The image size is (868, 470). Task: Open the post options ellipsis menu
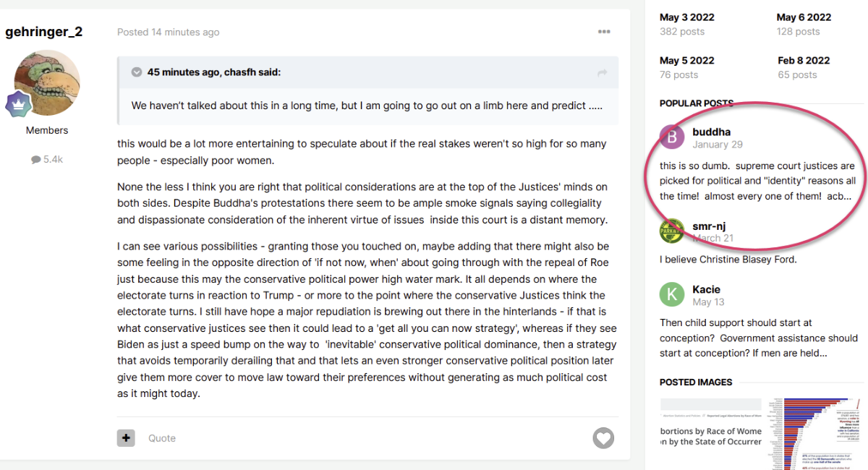pos(604,32)
